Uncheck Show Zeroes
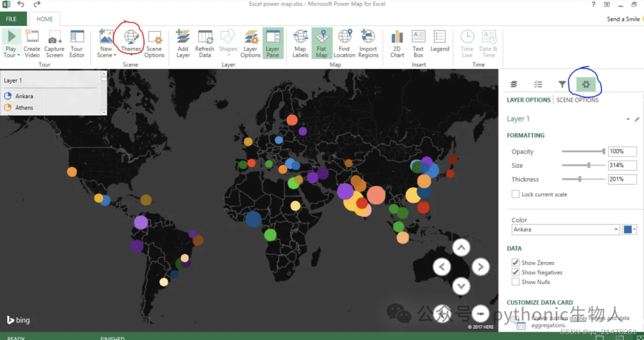This screenshot has width=644, height=340. tap(515, 263)
